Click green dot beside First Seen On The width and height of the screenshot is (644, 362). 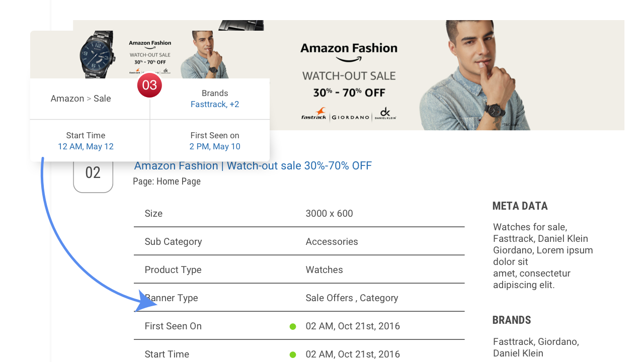293,327
